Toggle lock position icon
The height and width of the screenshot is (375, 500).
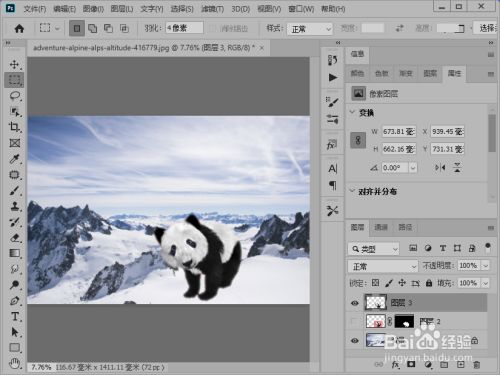(x=402, y=283)
